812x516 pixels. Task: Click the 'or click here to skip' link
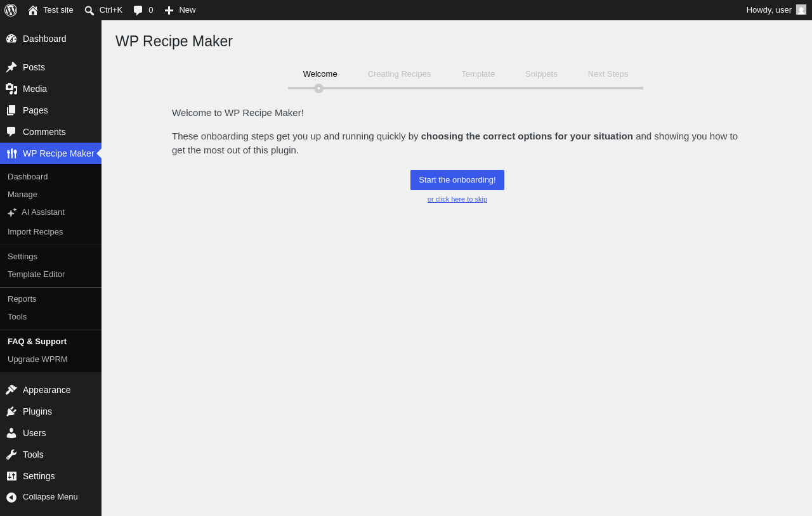coord(457,199)
